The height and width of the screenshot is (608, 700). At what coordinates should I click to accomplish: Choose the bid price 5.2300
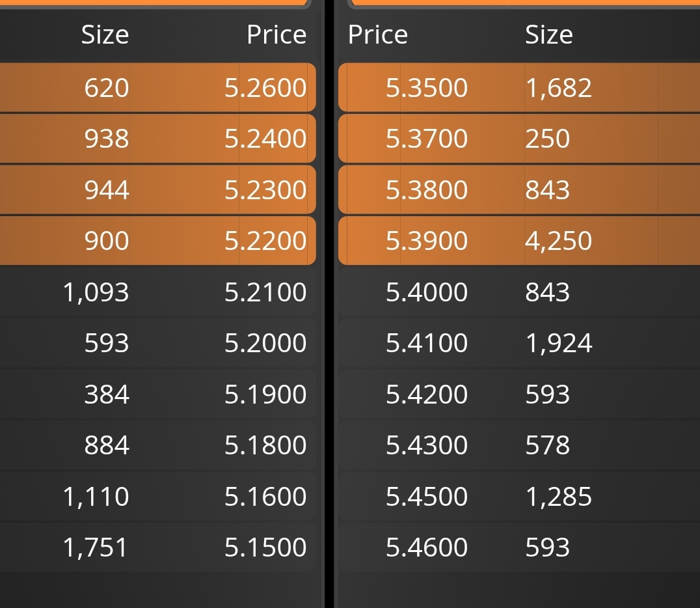click(265, 190)
